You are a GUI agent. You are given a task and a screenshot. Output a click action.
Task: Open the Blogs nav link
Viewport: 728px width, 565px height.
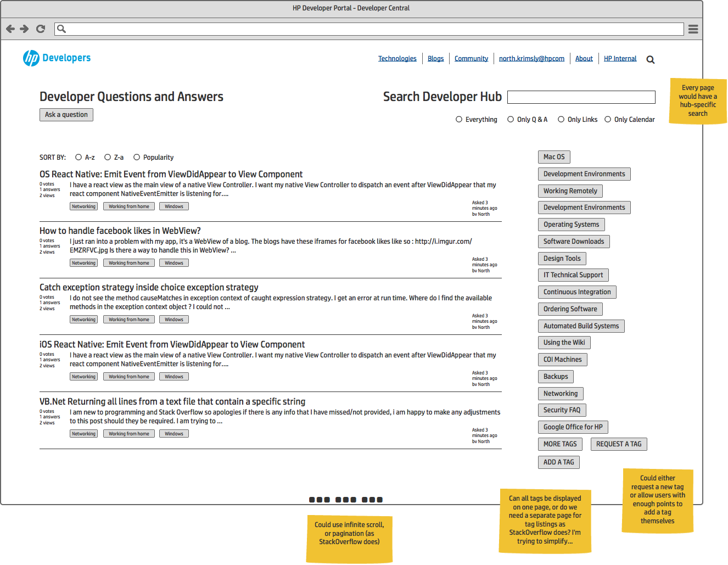click(x=436, y=58)
